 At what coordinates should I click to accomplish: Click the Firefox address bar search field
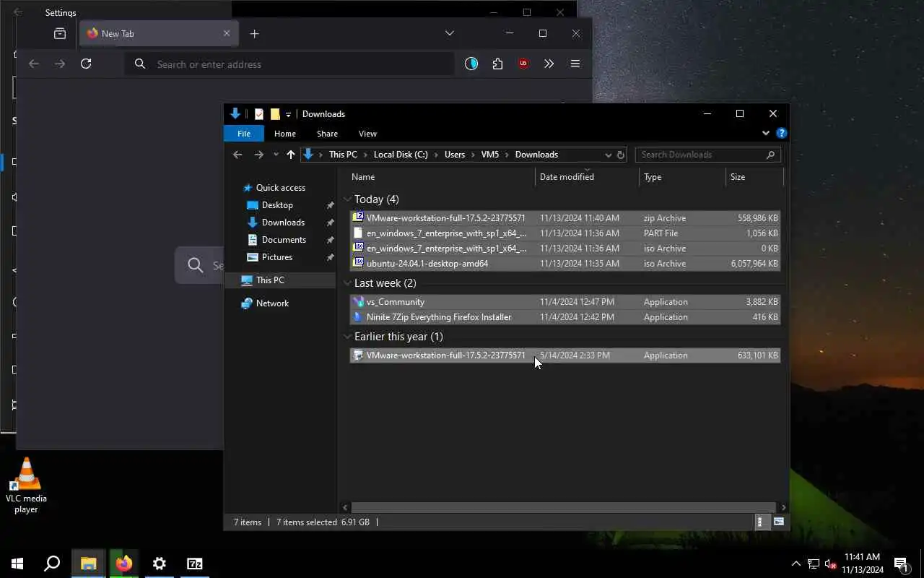(x=289, y=64)
